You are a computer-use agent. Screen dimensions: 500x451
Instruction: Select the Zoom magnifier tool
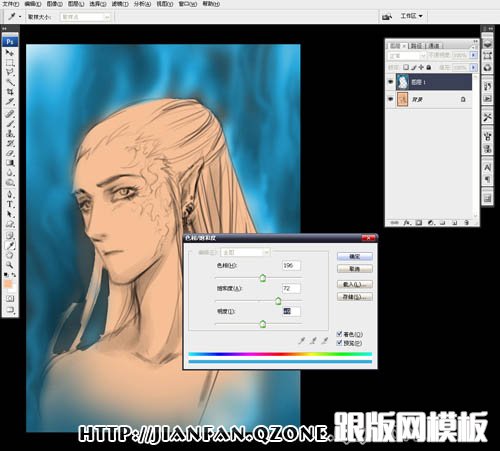click(10, 265)
